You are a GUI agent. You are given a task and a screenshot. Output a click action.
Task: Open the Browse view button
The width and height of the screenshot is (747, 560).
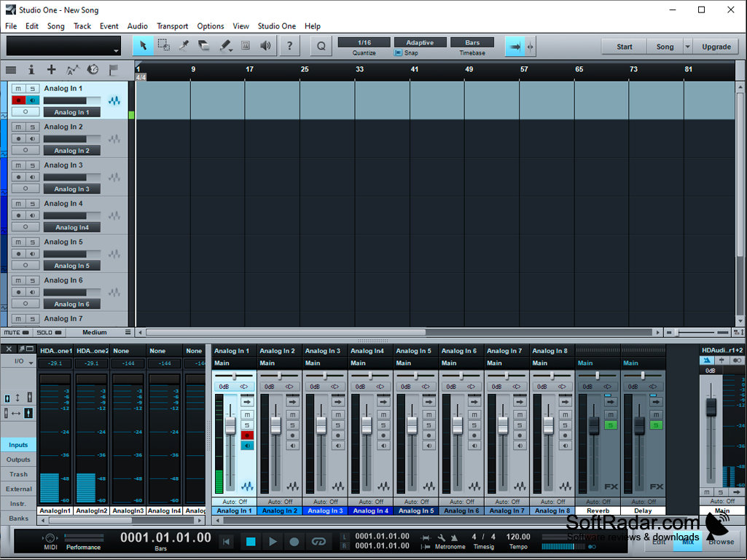tap(721, 541)
